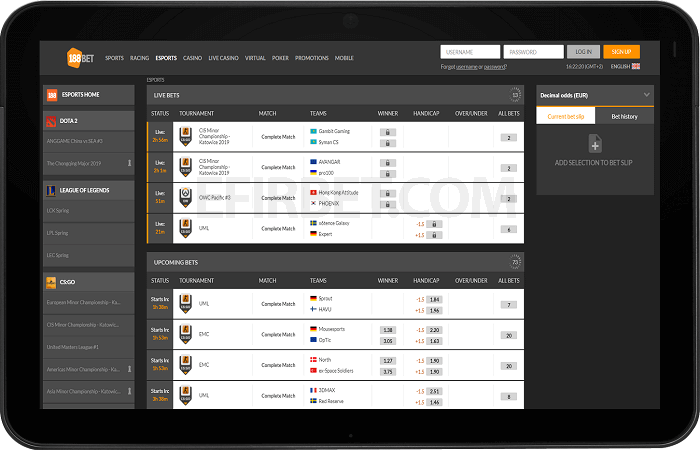The height and width of the screenshot is (450, 700).
Task: Open all 20 bets for Mousesports match
Action: 508,335
